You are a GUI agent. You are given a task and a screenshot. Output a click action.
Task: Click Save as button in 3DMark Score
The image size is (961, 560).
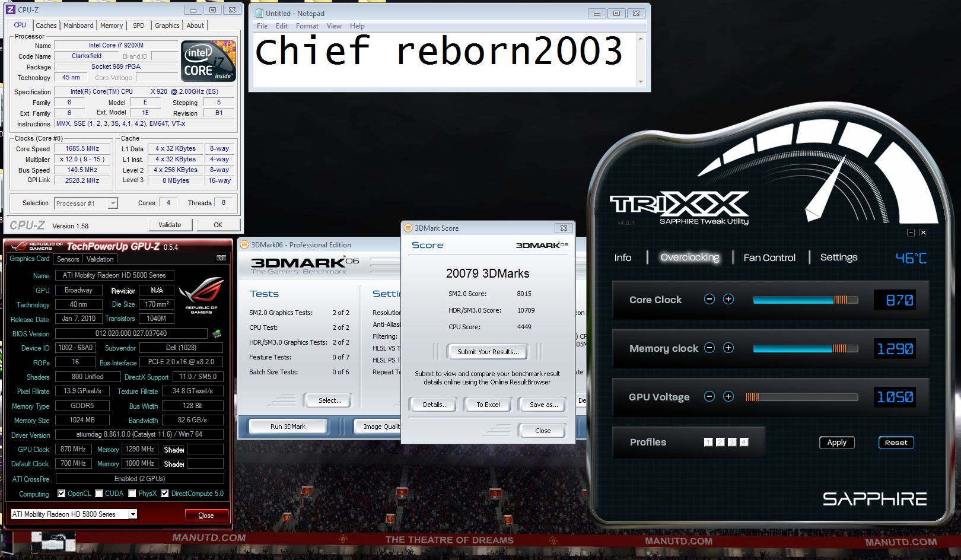[x=543, y=405]
